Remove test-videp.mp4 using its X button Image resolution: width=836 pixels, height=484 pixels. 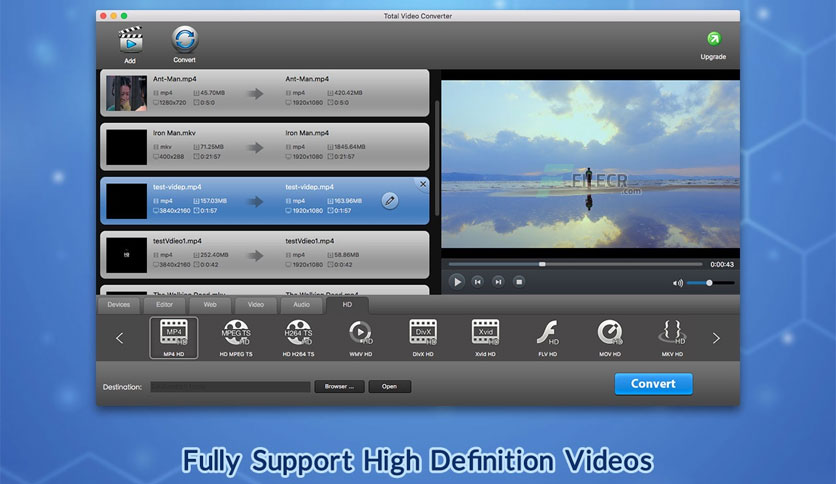coord(423,184)
